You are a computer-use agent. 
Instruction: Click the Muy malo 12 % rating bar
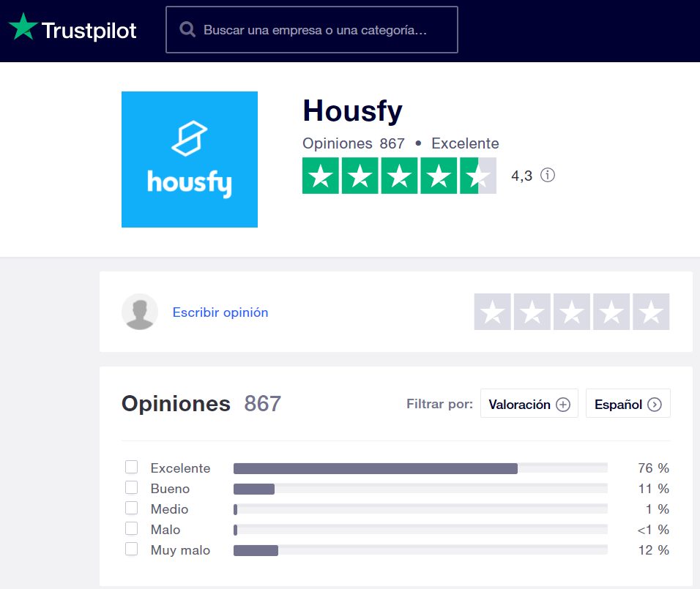[420, 550]
